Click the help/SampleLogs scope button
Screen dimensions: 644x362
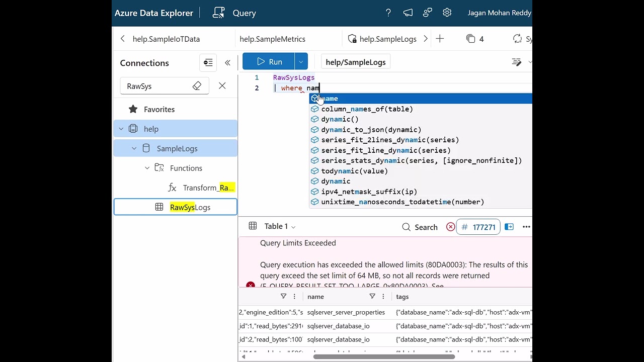[356, 62]
